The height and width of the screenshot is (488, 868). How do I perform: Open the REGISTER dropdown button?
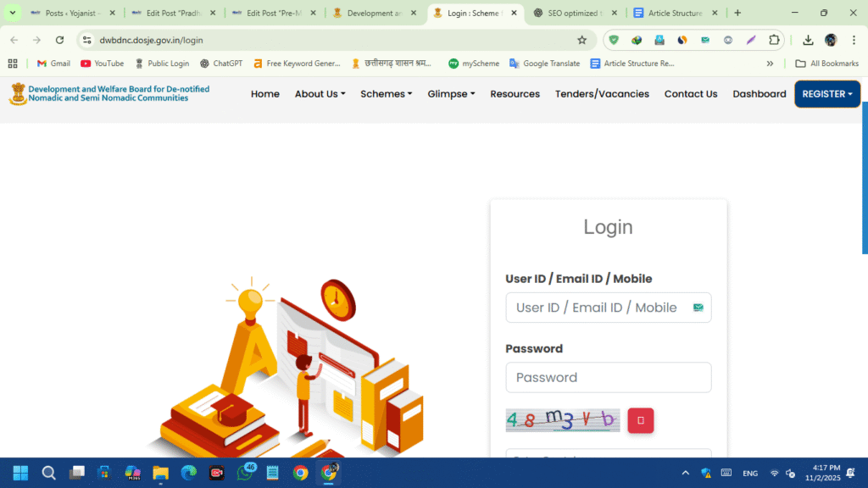coord(826,94)
